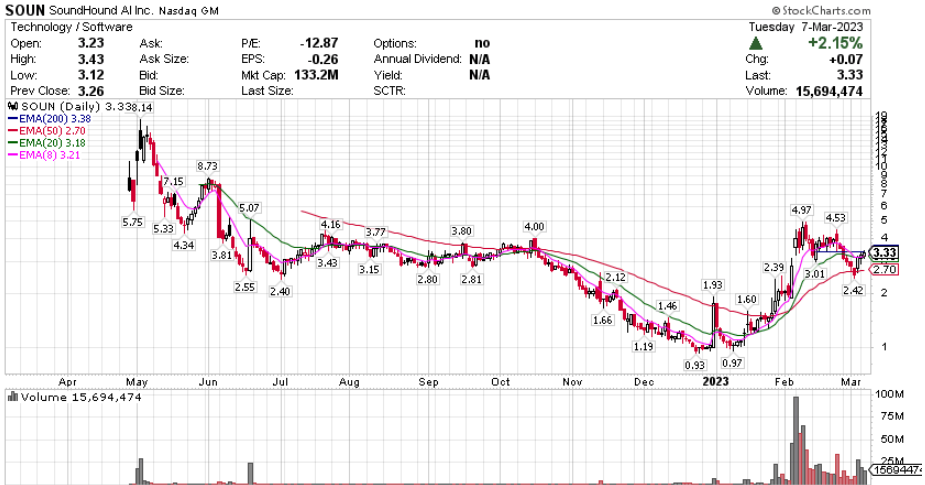Click the 2.55 low price label
This screenshot has height=485, width=925.
pyautogui.click(x=245, y=287)
